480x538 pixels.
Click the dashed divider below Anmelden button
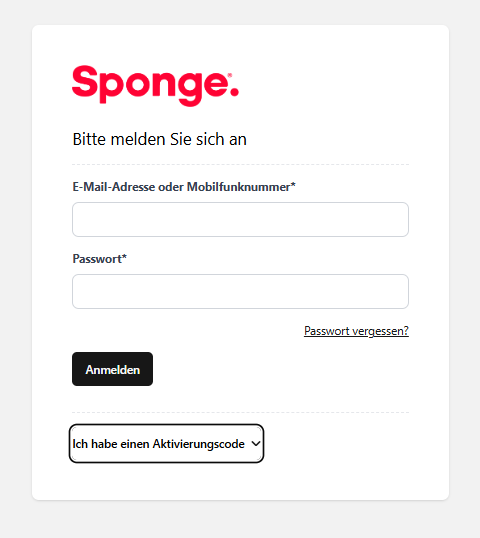coord(240,412)
